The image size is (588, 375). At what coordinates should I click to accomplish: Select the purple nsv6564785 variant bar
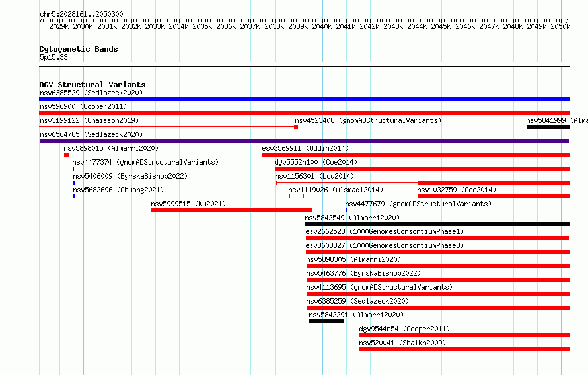(304, 141)
